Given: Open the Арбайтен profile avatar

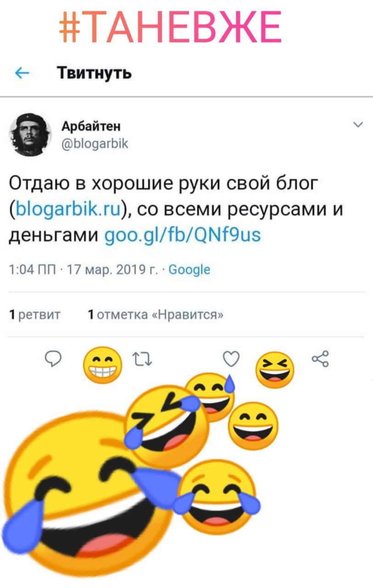Looking at the screenshot, I should [29, 135].
